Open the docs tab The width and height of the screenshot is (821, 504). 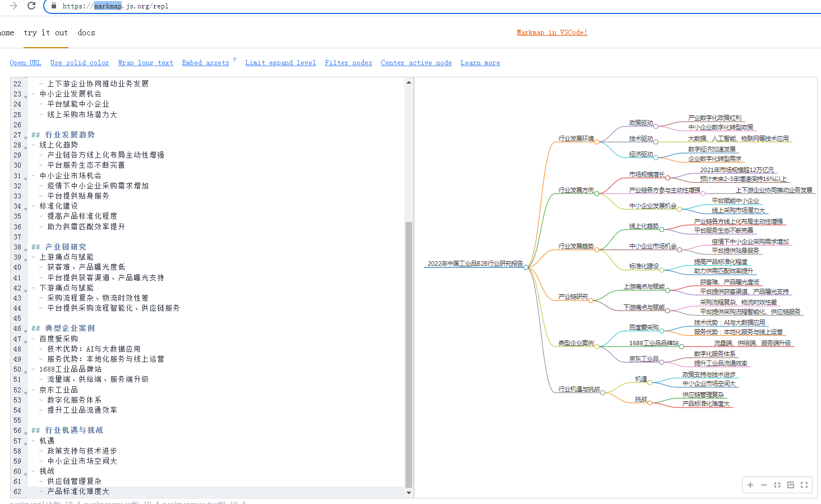pyautogui.click(x=86, y=33)
